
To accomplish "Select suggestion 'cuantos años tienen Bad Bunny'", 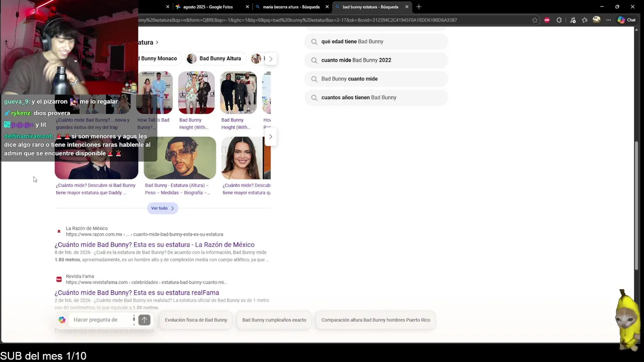I will click(x=376, y=98).
